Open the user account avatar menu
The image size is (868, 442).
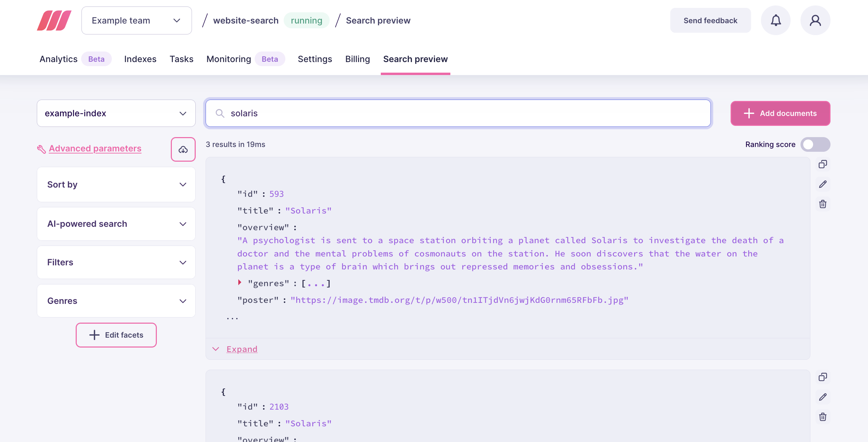pos(815,20)
